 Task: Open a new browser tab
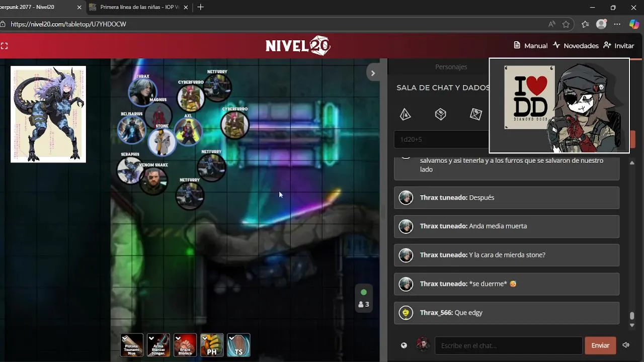click(x=201, y=7)
